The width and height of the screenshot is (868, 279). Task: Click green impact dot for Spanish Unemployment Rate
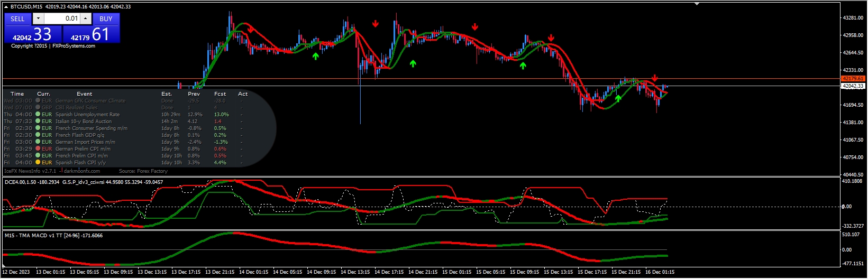[38, 115]
